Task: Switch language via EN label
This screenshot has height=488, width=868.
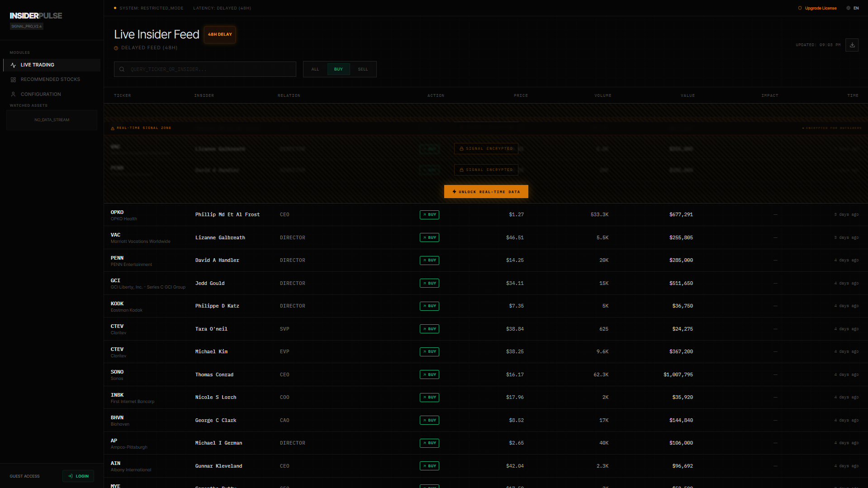Action: (x=856, y=8)
